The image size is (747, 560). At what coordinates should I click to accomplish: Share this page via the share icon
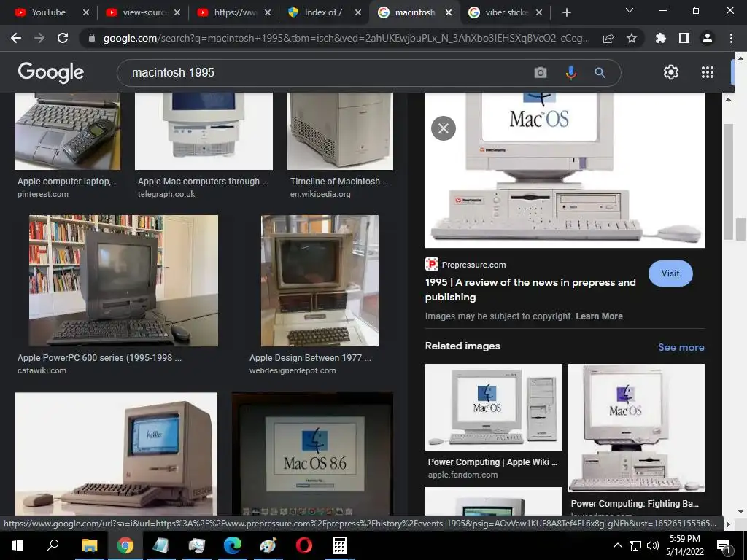tap(608, 38)
